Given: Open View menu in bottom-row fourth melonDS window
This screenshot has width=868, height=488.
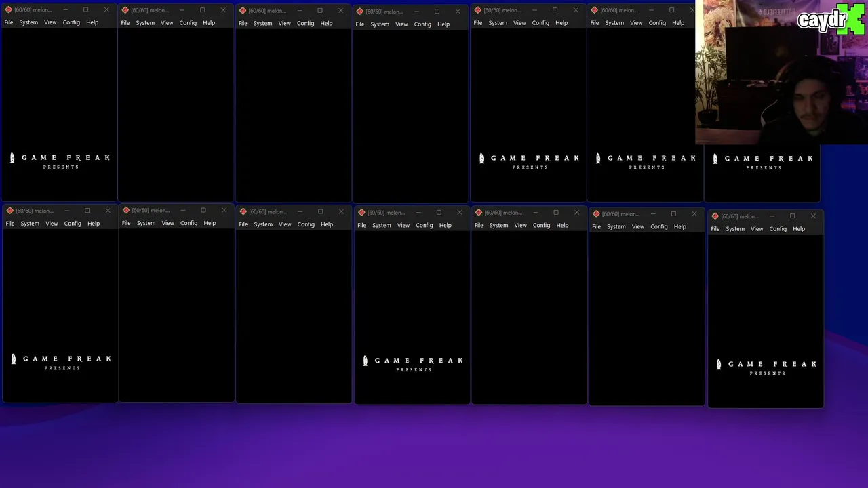Looking at the screenshot, I should (x=403, y=225).
